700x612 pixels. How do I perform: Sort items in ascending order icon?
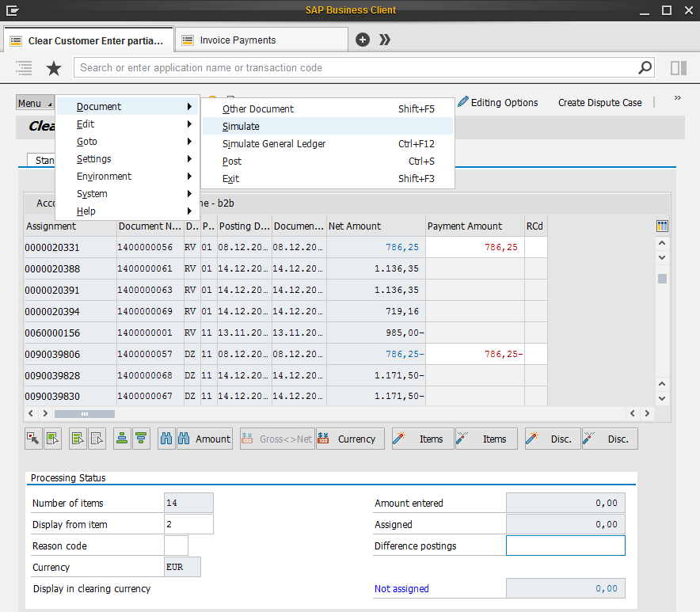click(x=122, y=439)
